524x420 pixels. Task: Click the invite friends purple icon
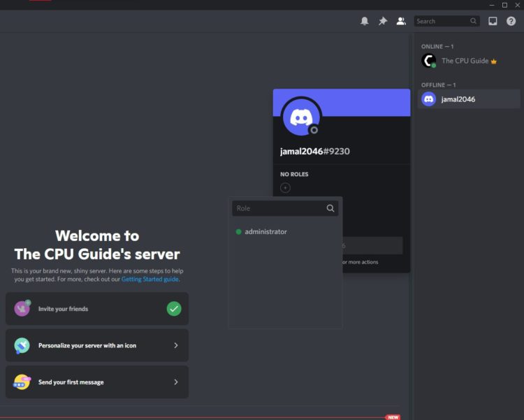point(22,308)
